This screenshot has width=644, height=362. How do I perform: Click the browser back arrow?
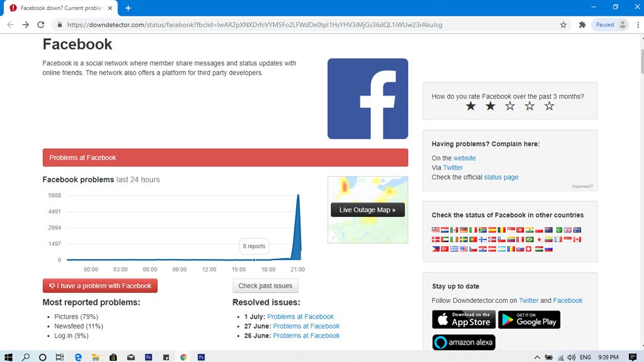[x=10, y=25]
